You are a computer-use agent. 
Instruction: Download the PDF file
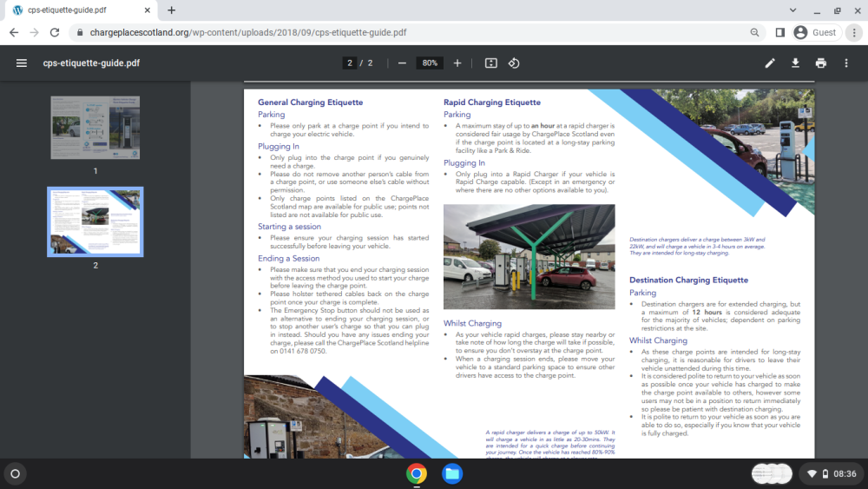(795, 63)
